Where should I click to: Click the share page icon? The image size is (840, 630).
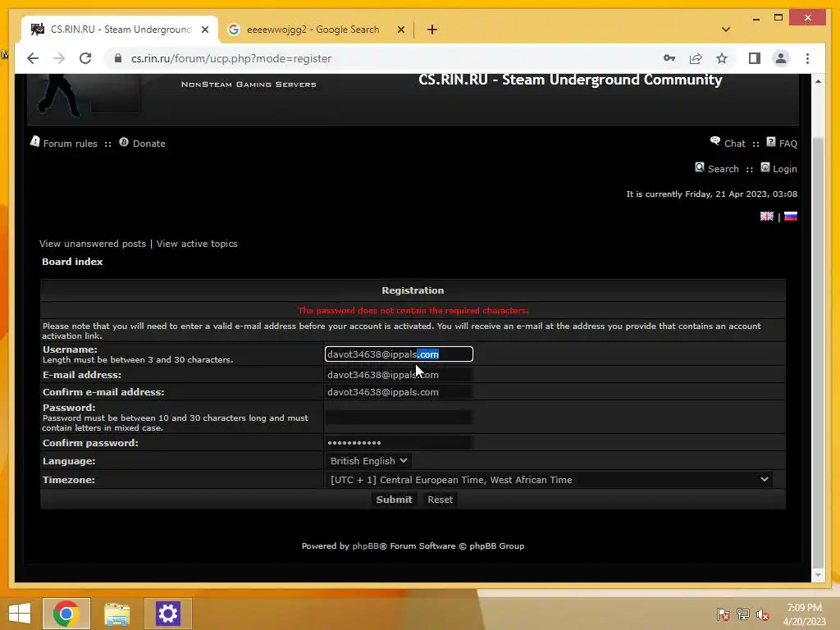696,58
